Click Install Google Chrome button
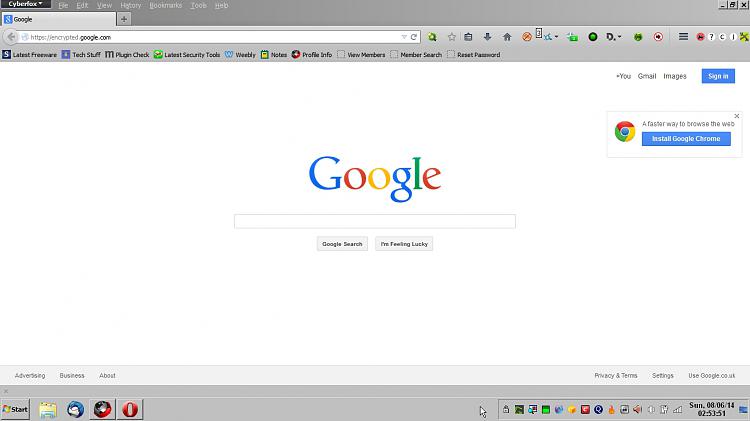 pos(686,139)
